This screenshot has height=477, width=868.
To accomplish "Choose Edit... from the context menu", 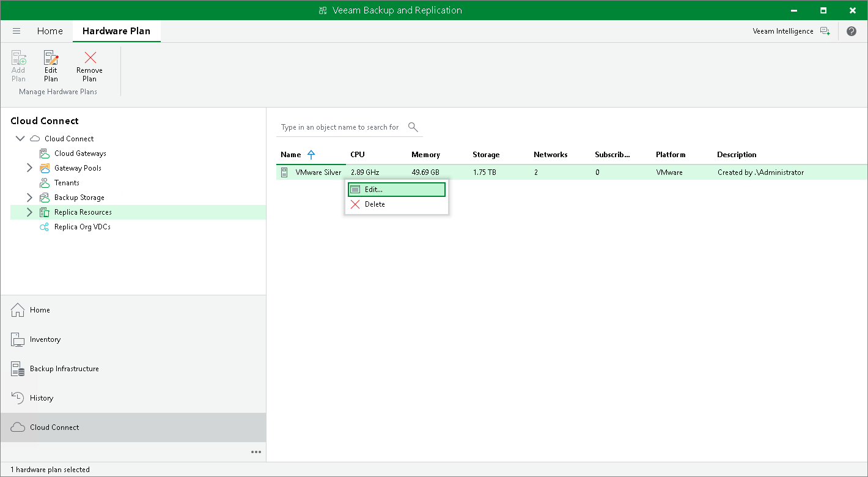I will click(397, 190).
